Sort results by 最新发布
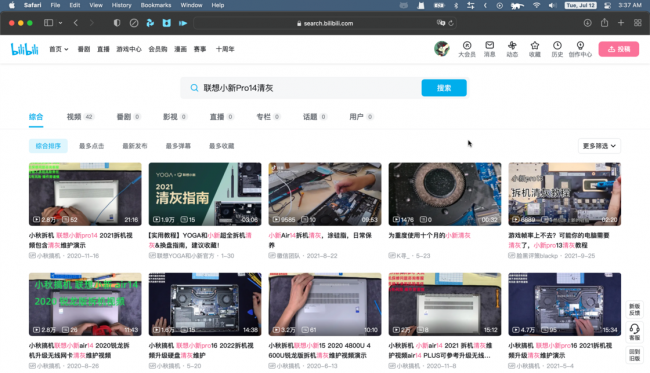The image size is (650, 373). [135, 146]
